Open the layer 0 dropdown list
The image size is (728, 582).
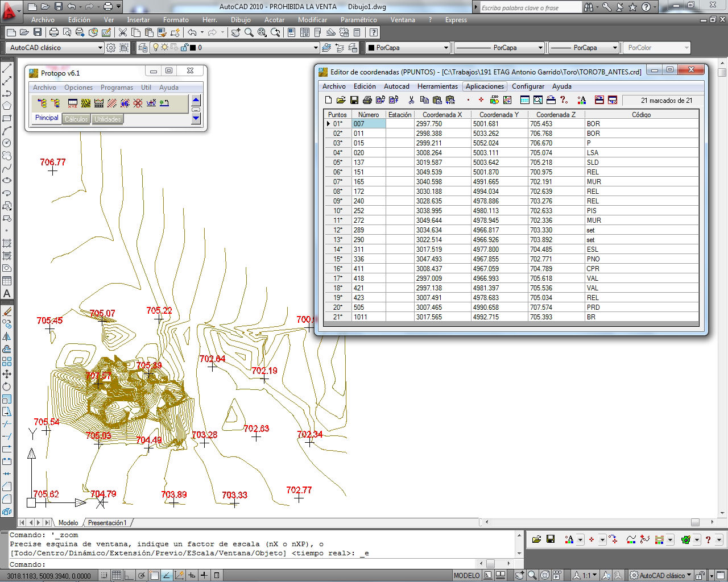(316, 48)
